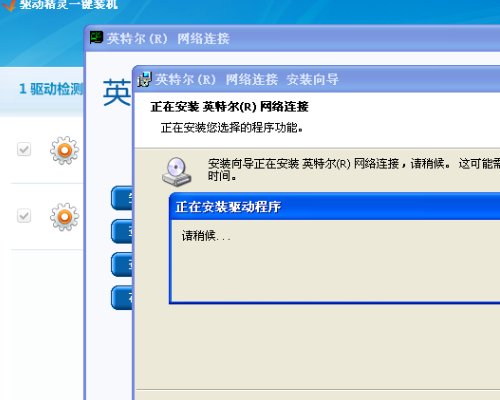This screenshot has width=500, height=400.
Task: Toggle the second driver checkbox
Action: pyautogui.click(x=24, y=216)
